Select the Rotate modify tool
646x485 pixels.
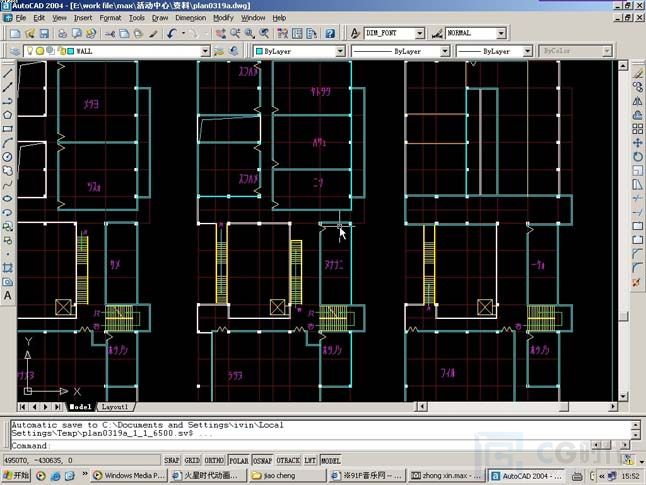click(x=637, y=157)
